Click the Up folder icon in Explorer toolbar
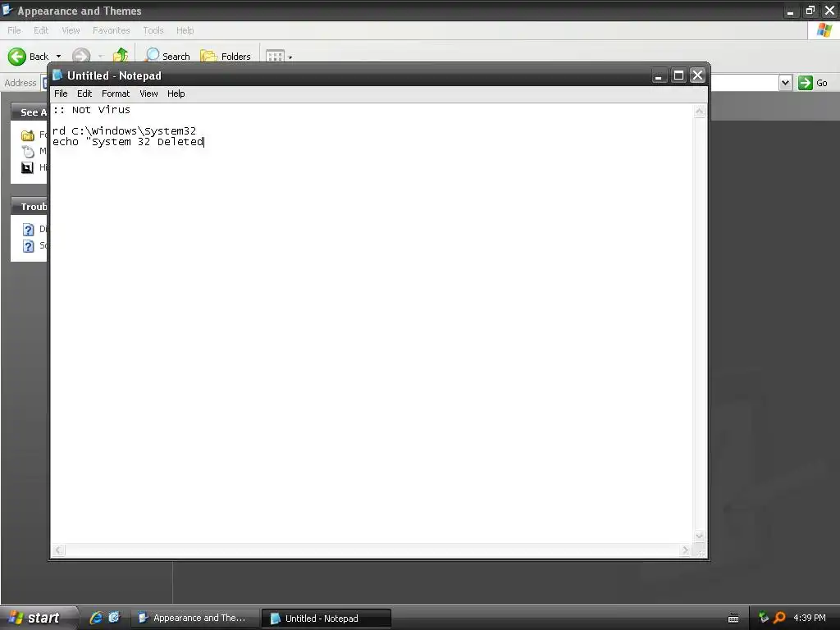Image resolution: width=840 pixels, height=630 pixels. point(121,56)
